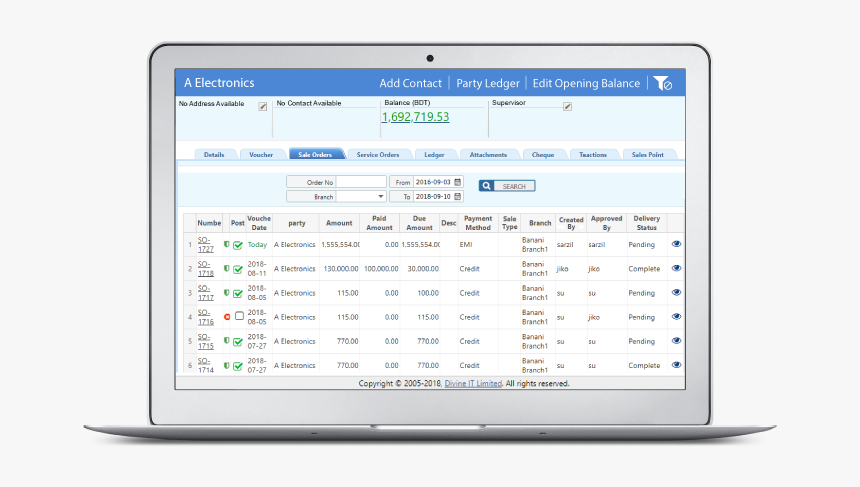View order SO-1727 with eye icon

676,244
